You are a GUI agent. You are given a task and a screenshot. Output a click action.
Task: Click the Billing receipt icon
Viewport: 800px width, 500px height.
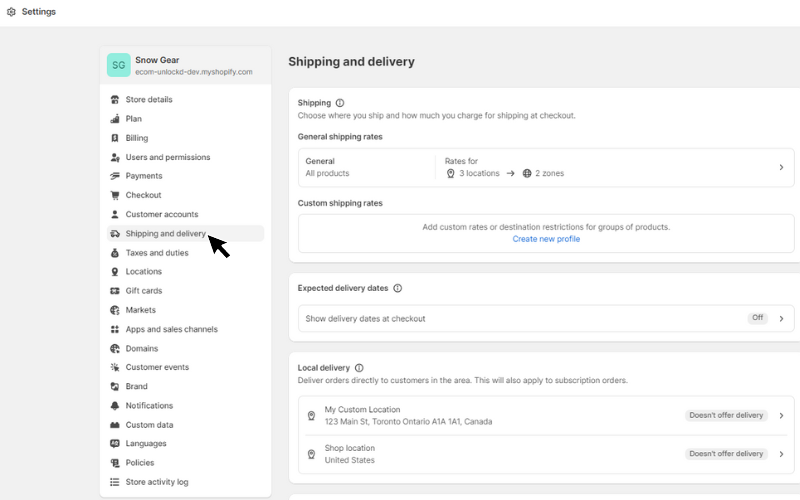(115, 138)
